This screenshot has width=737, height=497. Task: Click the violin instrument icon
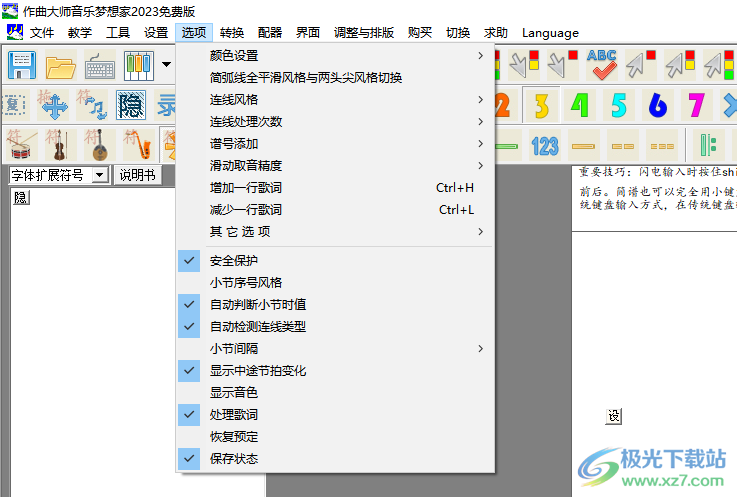(60, 145)
